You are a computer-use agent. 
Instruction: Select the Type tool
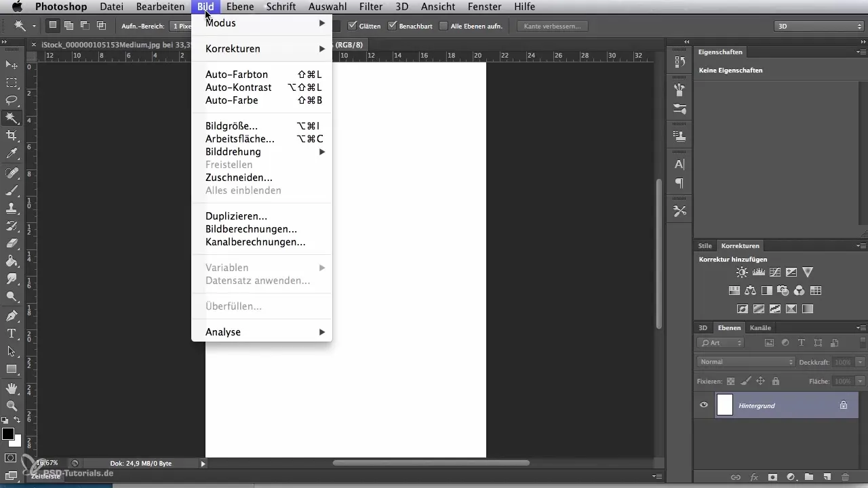coord(12,333)
